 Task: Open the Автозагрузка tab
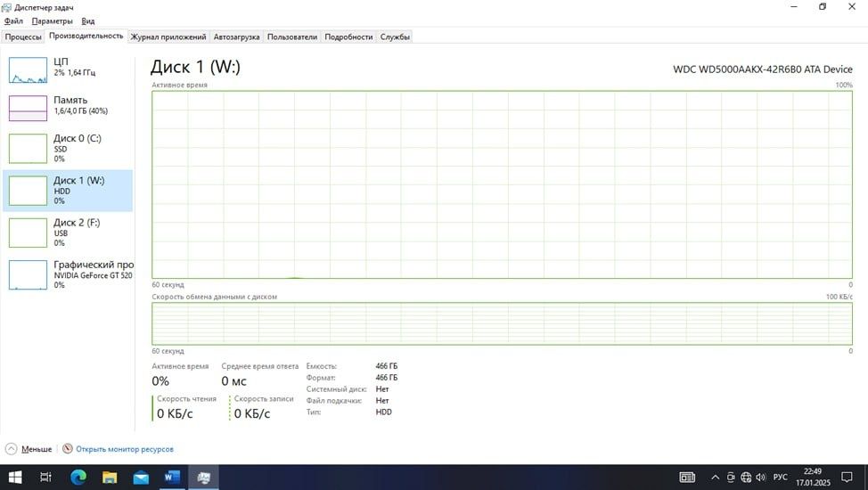point(236,37)
